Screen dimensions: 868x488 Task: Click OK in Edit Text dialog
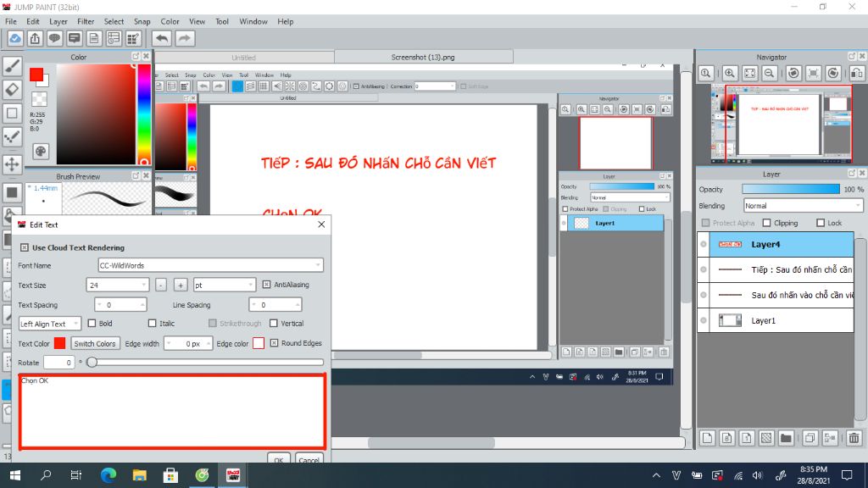[278, 458]
